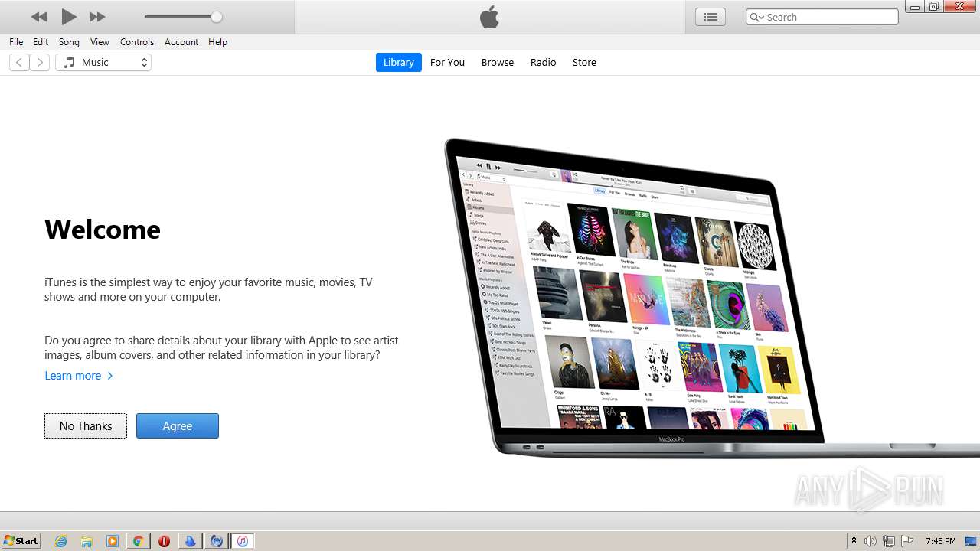Open the Edit menu
This screenshot has width=980, height=551.
point(41,42)
